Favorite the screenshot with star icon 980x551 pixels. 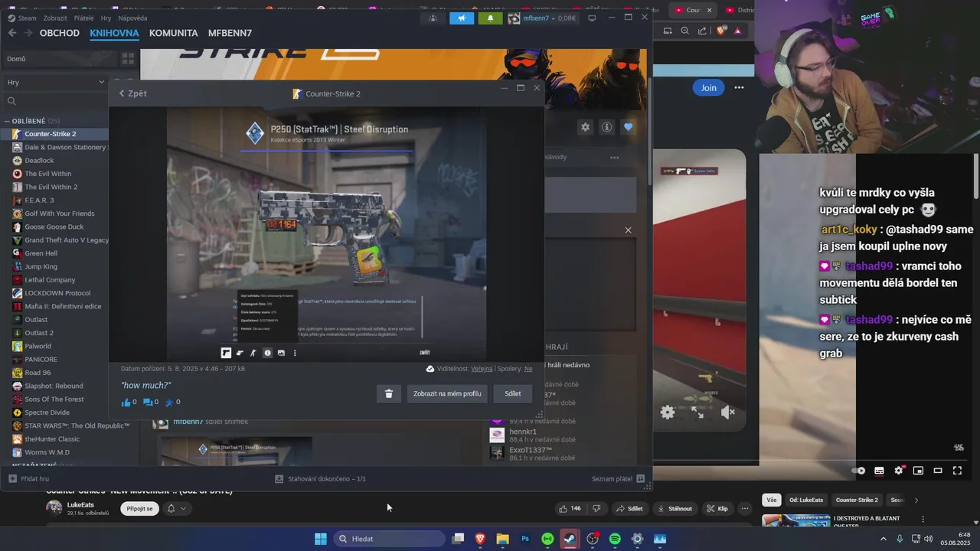tap(169, 403)
